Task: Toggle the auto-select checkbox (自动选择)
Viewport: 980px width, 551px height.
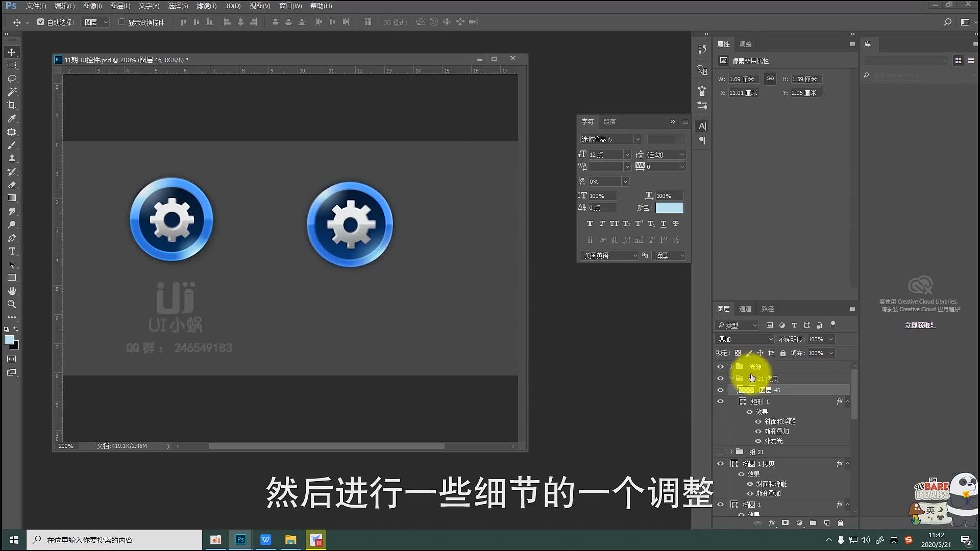Action: pyautogui.click(x=41, y=22)
